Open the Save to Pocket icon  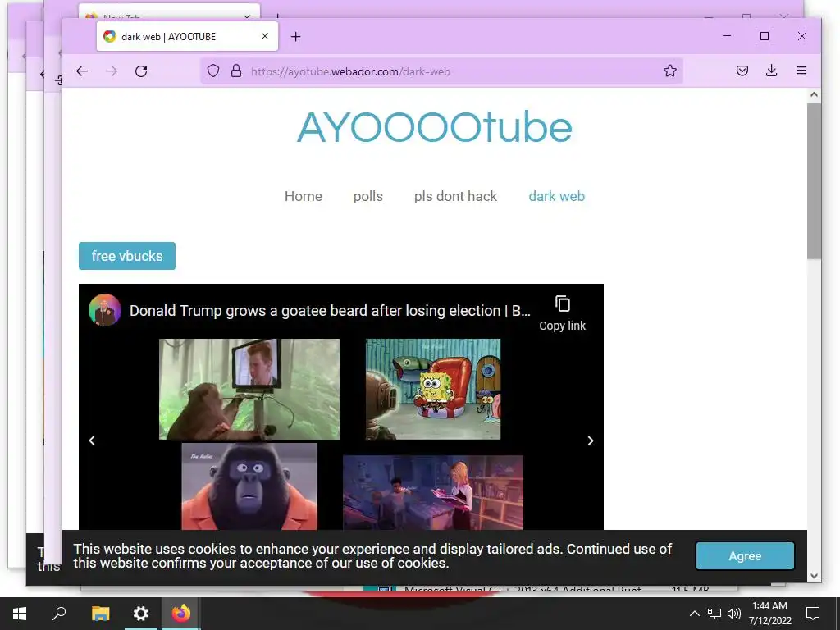tap(742, 71)
